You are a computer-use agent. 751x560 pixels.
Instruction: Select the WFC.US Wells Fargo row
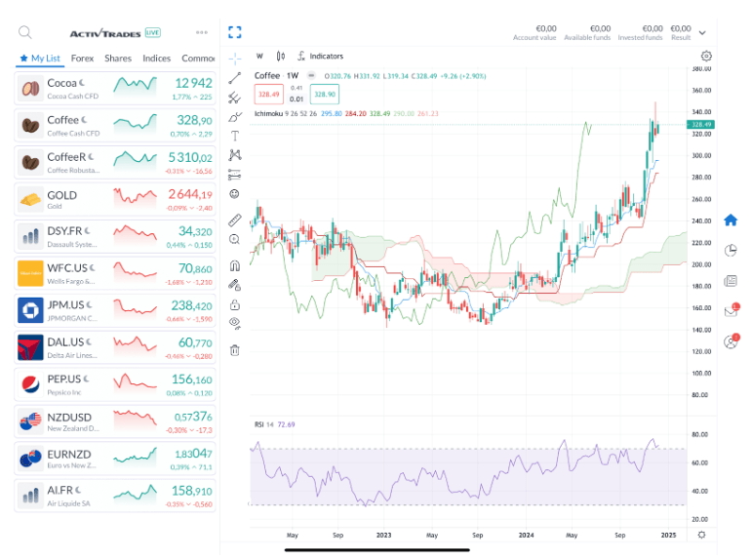115,273
